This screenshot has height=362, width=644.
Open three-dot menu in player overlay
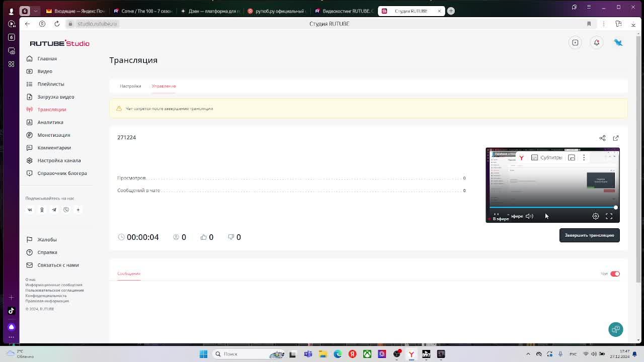coord(584,158)
